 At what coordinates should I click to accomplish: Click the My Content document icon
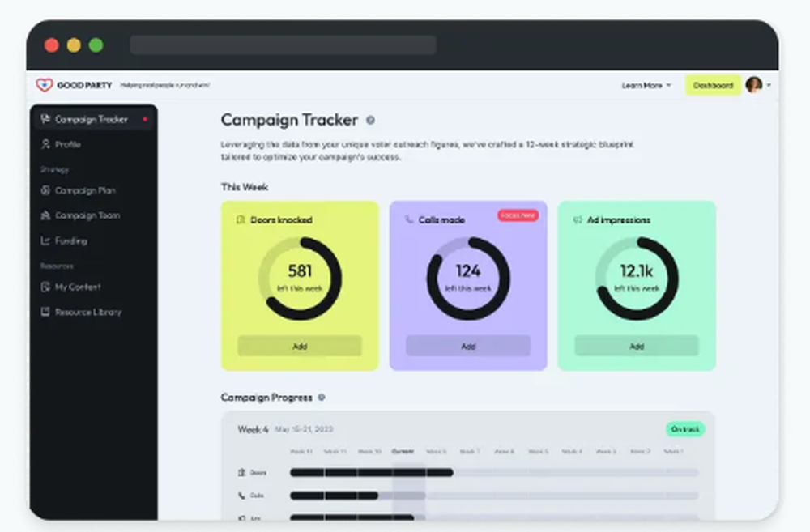click(x=45, y=287)
